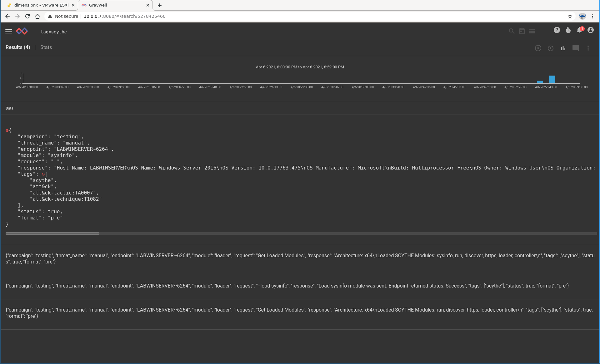Click the "request": " " JSON line

click(x=40, y=162)
